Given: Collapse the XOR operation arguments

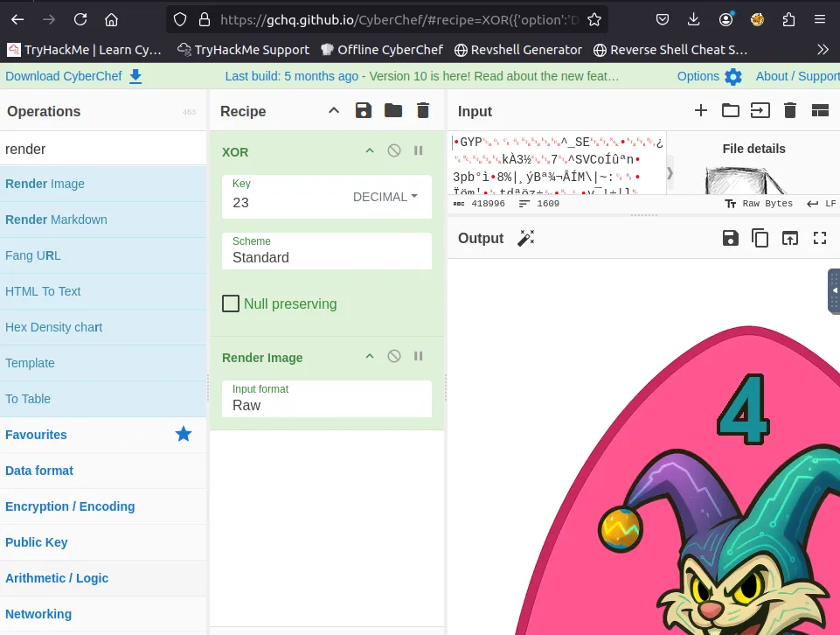Looking at the screenshot, I should 370,151.
